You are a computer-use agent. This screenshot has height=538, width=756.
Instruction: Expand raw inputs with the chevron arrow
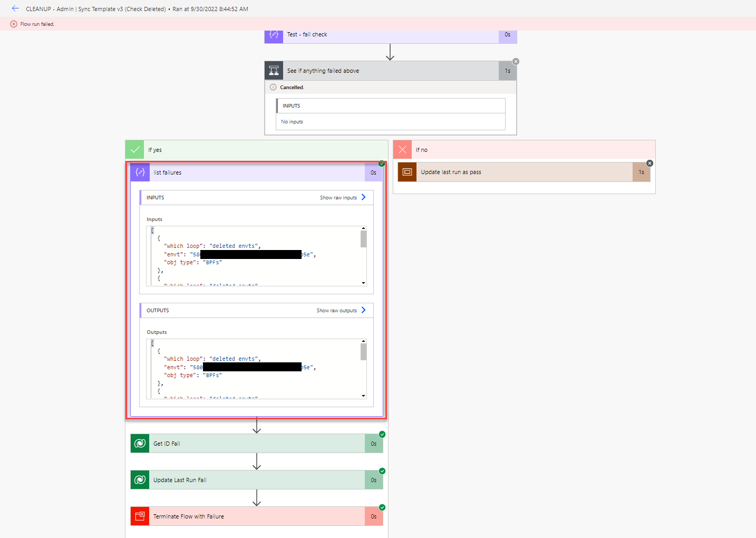pyautogui.click(x=363, y=197)
